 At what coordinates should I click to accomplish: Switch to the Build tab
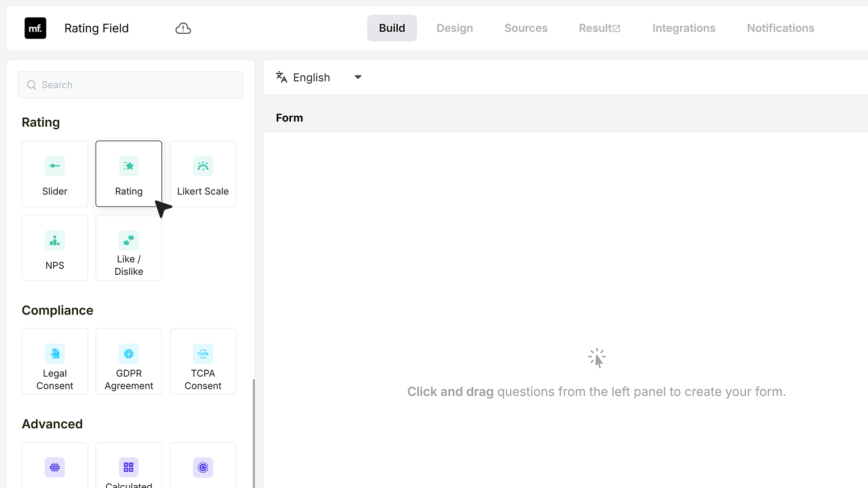coord(392,28)
